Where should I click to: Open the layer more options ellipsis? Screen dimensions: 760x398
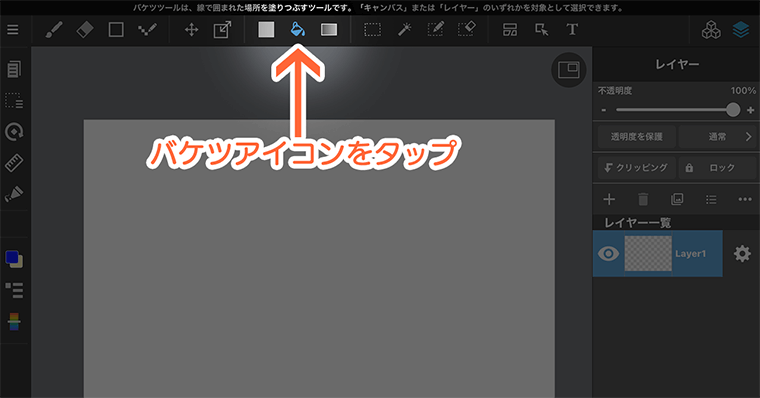[x=745, y=199]
